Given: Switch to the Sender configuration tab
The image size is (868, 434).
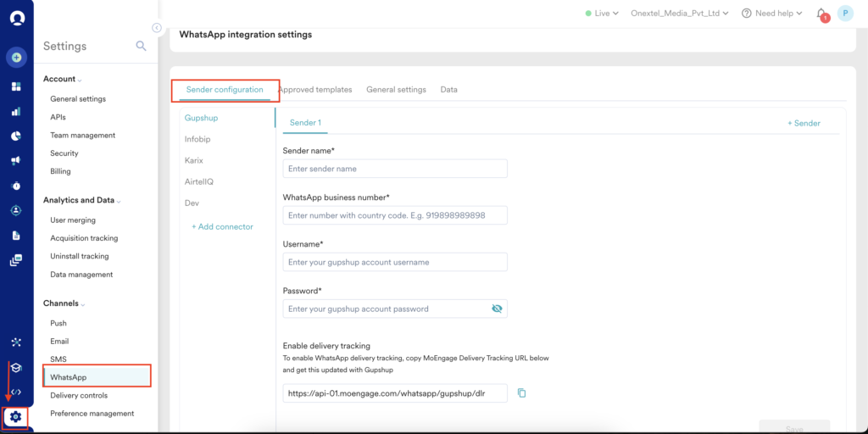Looking at the screenshot, I should [x=225, y=90].
